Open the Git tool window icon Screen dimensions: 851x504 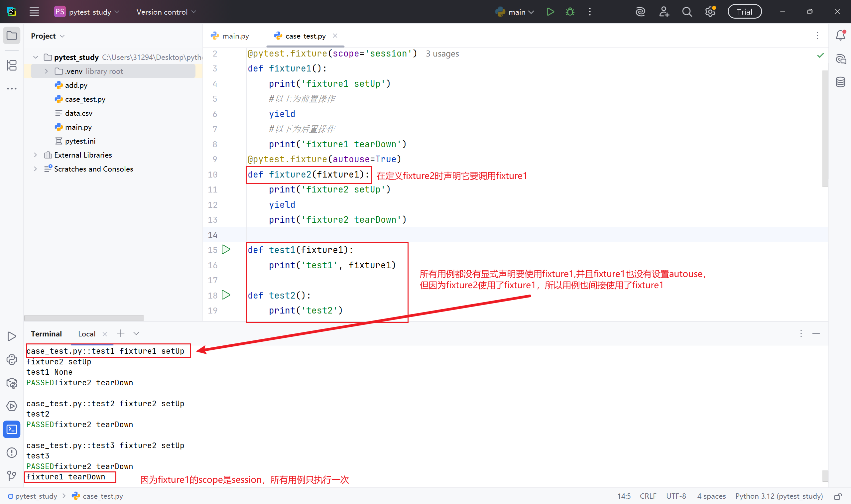click(x=12, y=475)
